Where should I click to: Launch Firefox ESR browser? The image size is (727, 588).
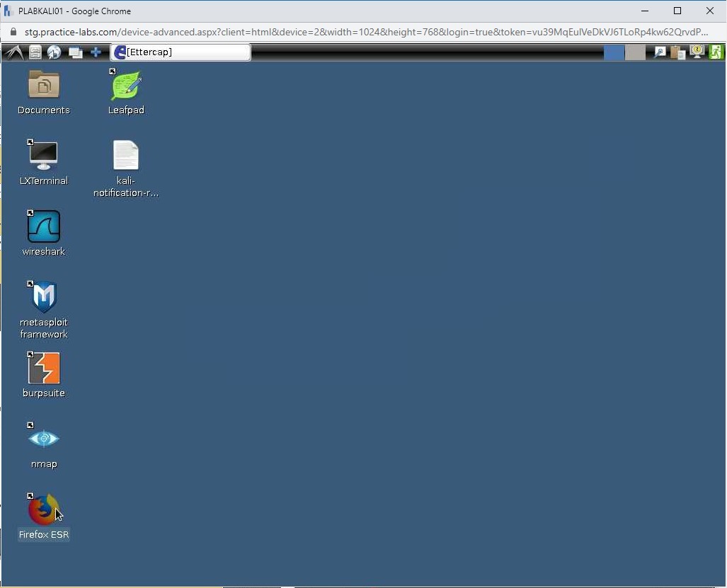tap(43, 509)
